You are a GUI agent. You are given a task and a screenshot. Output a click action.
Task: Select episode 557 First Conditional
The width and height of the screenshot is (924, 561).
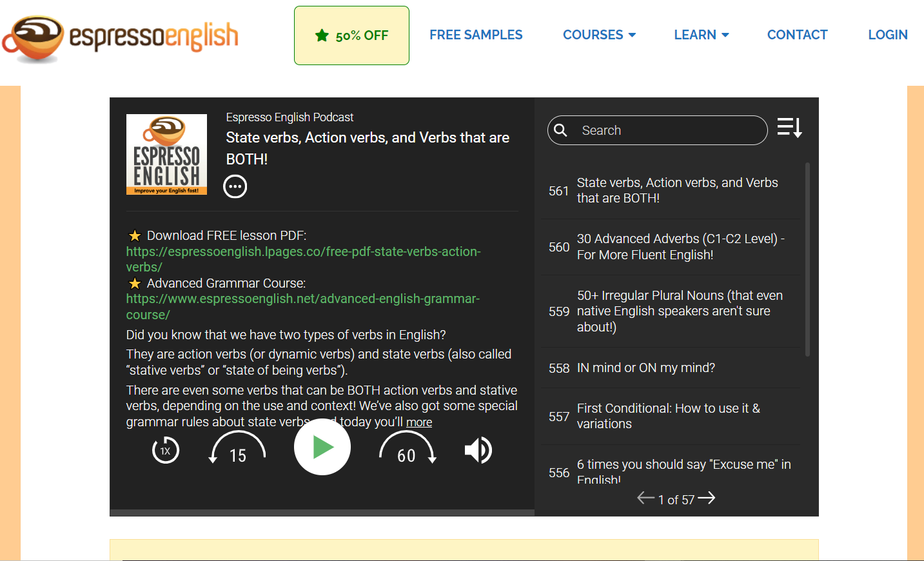[x=671, y=417]
